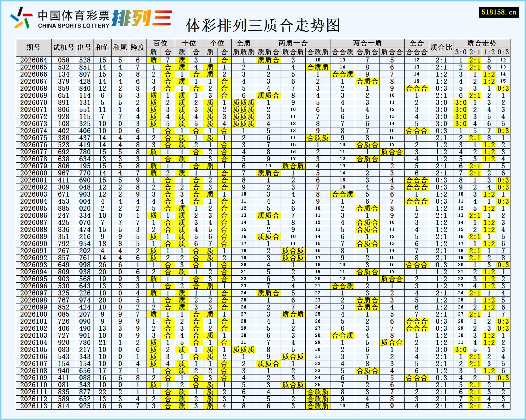Select the 十位 column group header
526x420 pixels.
[189, 43]
